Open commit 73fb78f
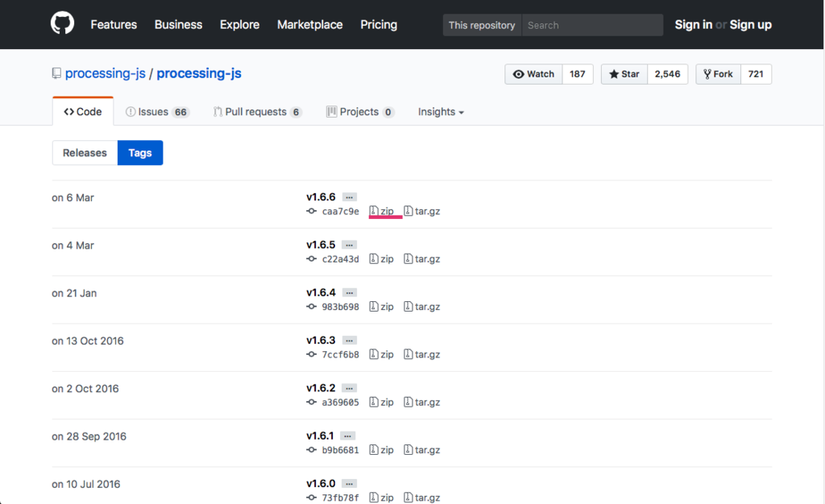Image resolution: width=825 pixels, height=504 pixels. click(341, 498)
